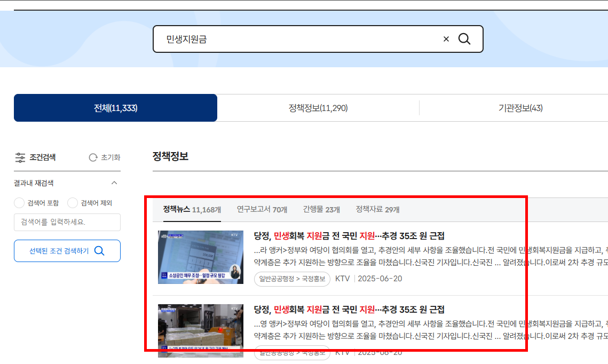Clear the 민생지원금 query with the X icon
Image resolution: width=608 pixels, height=364 pixels.
446,38
